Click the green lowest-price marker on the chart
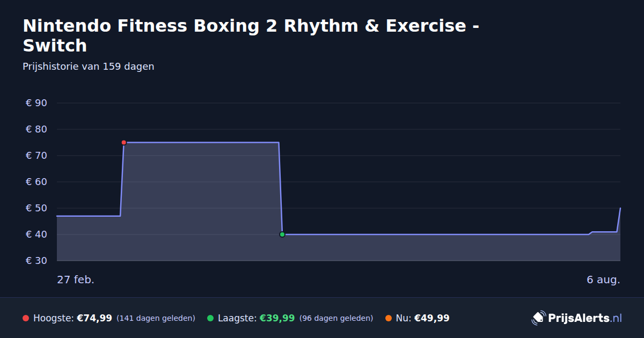 click(282, 234)
